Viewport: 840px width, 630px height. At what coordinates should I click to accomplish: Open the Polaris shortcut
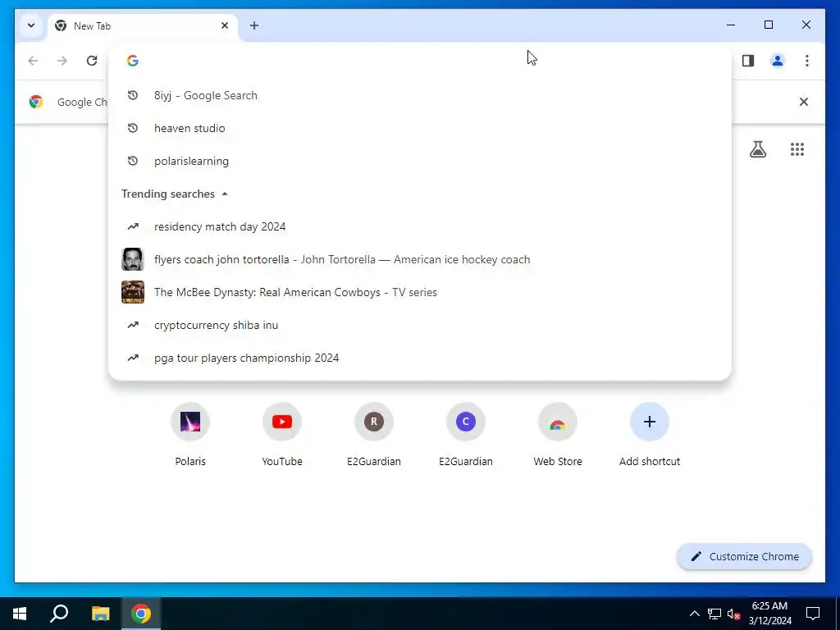[190, 435]
